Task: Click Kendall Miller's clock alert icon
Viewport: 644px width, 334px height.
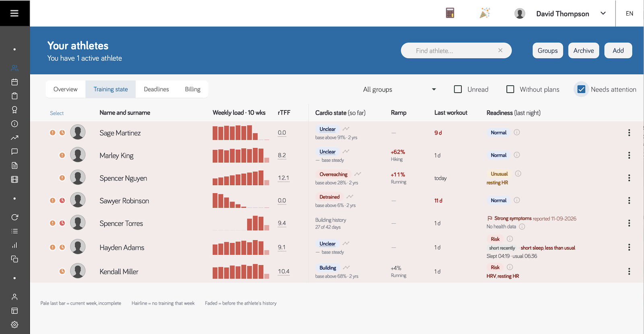Action: tap(62, 271)
